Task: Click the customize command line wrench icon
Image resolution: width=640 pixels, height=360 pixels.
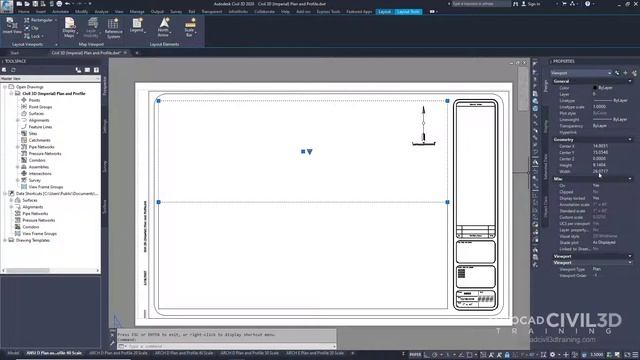Action: (x=113, y=343)
